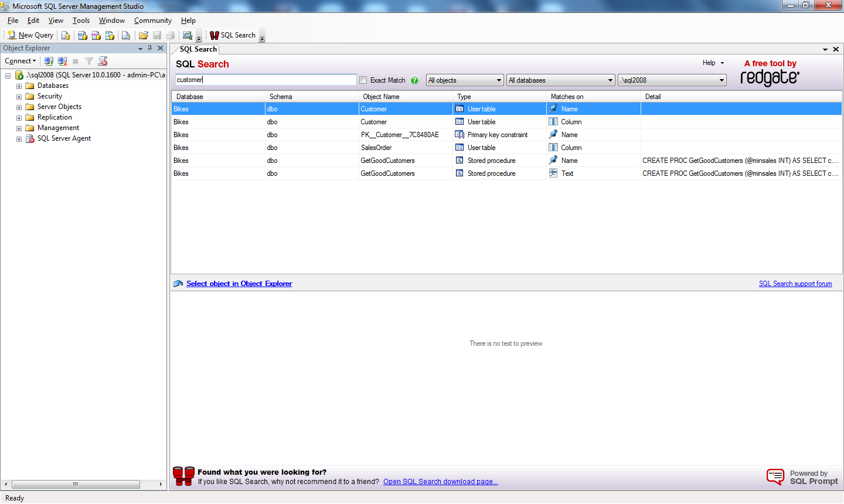
Task: Click the Analysis Services MDX Query icon
Action: [x=83, y=35]
